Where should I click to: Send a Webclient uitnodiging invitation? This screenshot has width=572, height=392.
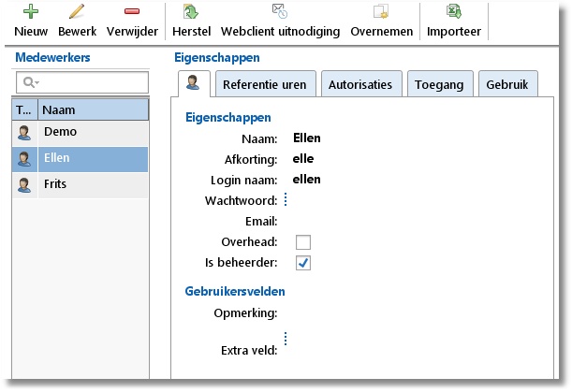pyautogui.click(x=280, y=12)
